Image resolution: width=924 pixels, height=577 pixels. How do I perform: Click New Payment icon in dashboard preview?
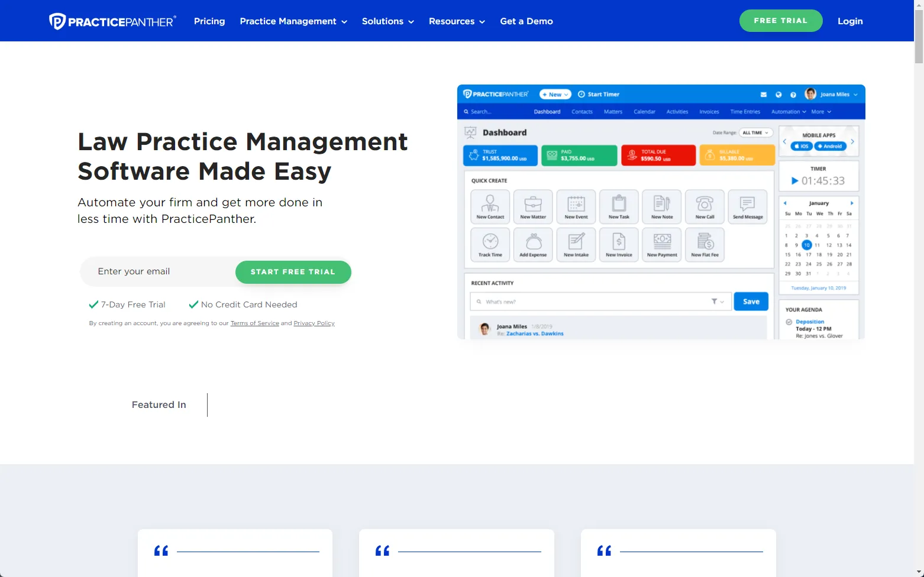tap(662, 244)
